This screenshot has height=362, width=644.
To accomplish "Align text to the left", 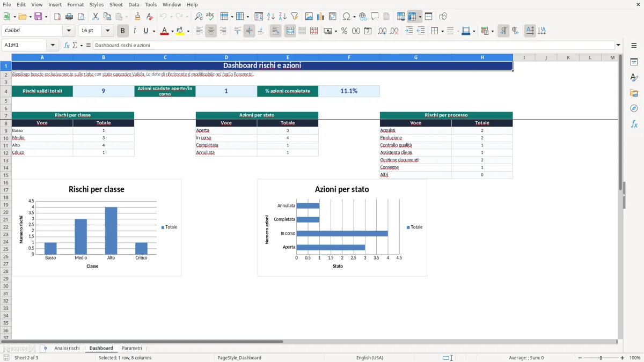I will click(199, 31).
